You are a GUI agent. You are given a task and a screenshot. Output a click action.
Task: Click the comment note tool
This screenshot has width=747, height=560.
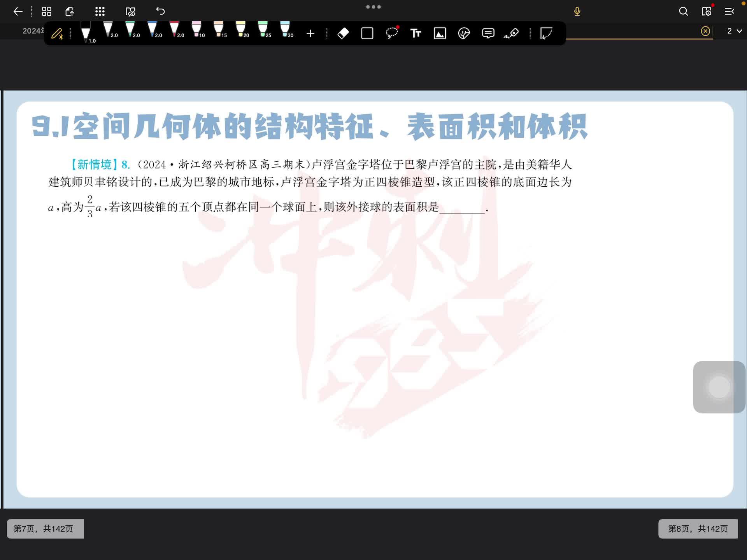488,33
